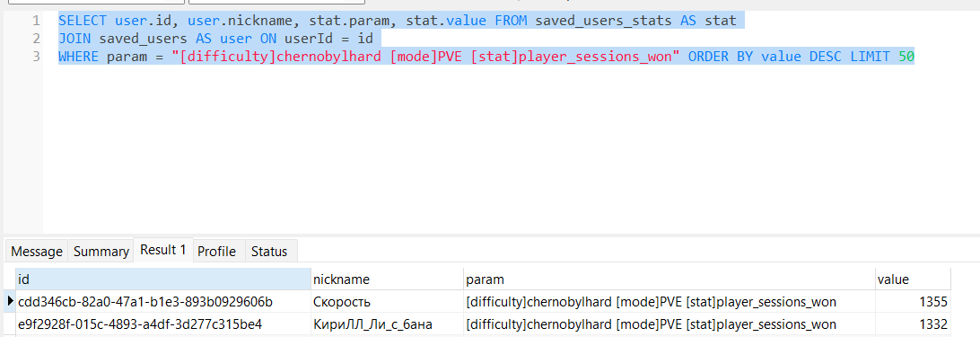This screenshot has height=337, width=980.
Task: Open the Profile tab
Action: (217, 252)
